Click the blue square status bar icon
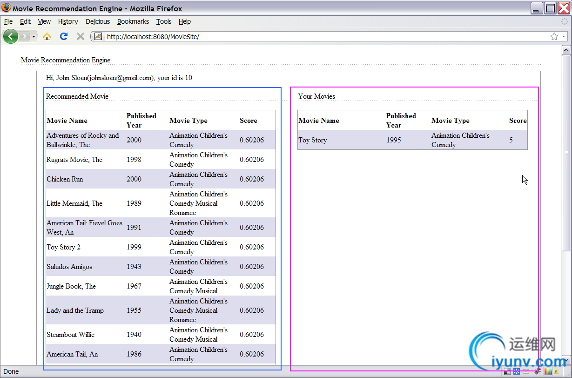572x378 pixels. (517, 372)
